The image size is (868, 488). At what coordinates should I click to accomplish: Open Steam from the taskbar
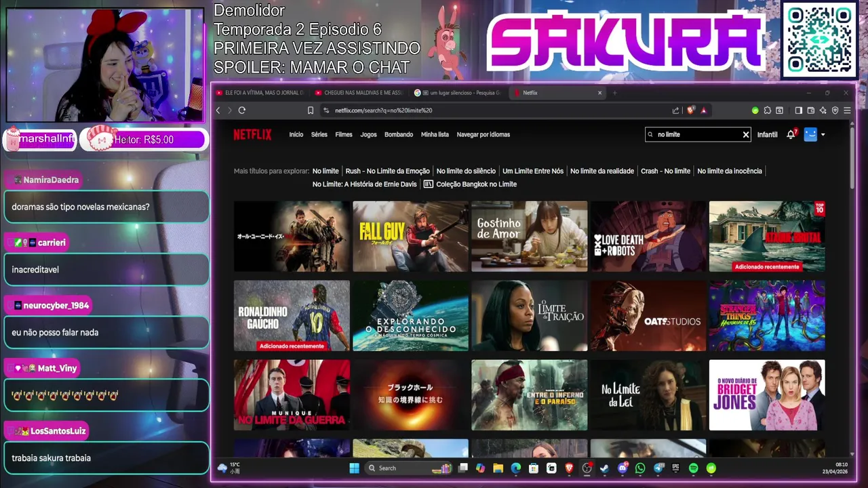click(604, 468)
